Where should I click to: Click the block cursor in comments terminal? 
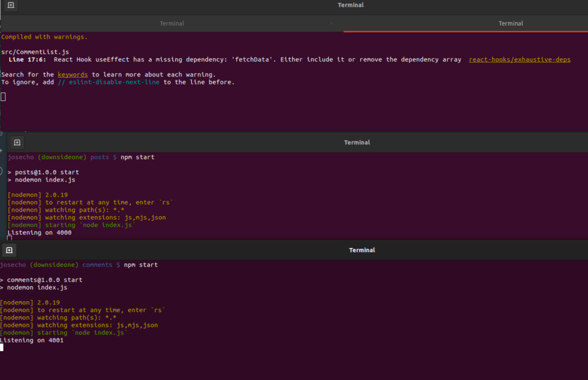pos(2,347)
